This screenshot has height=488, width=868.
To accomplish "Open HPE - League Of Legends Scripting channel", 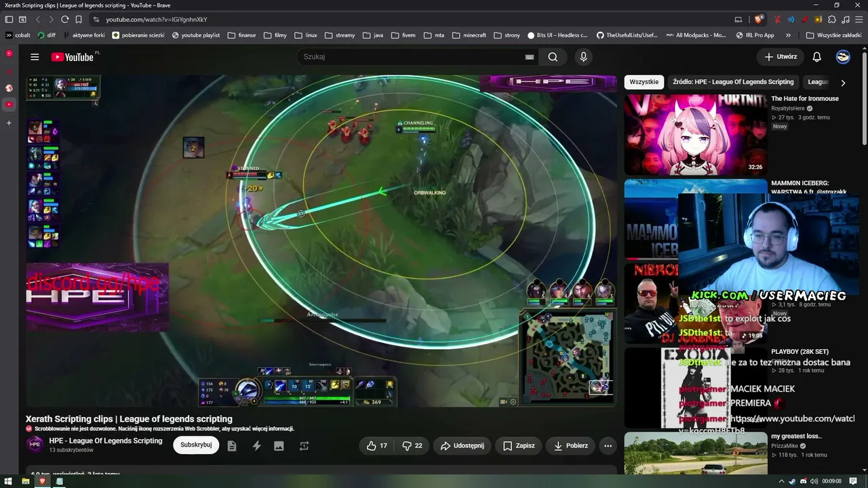I will coord(106,441).
